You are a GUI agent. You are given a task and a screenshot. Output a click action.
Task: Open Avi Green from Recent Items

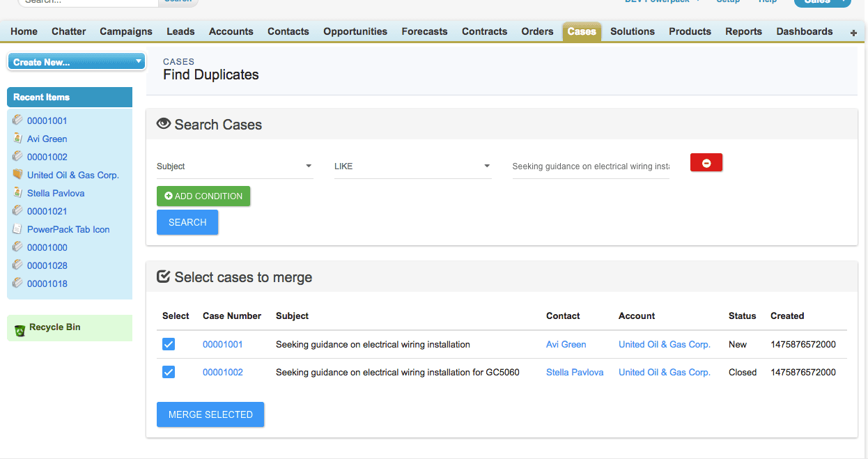[47, 139]
